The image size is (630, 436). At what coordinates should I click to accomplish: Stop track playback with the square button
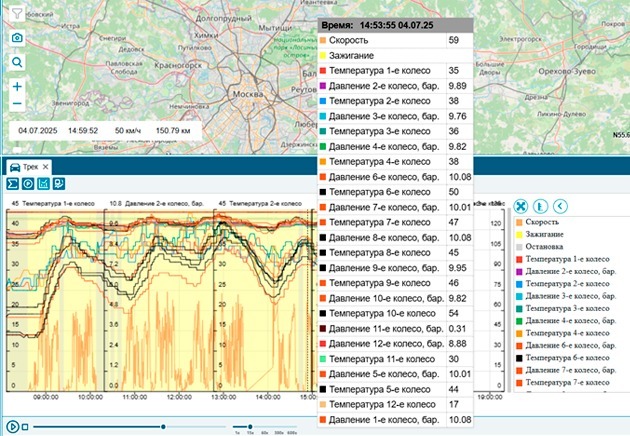[25, 427]
